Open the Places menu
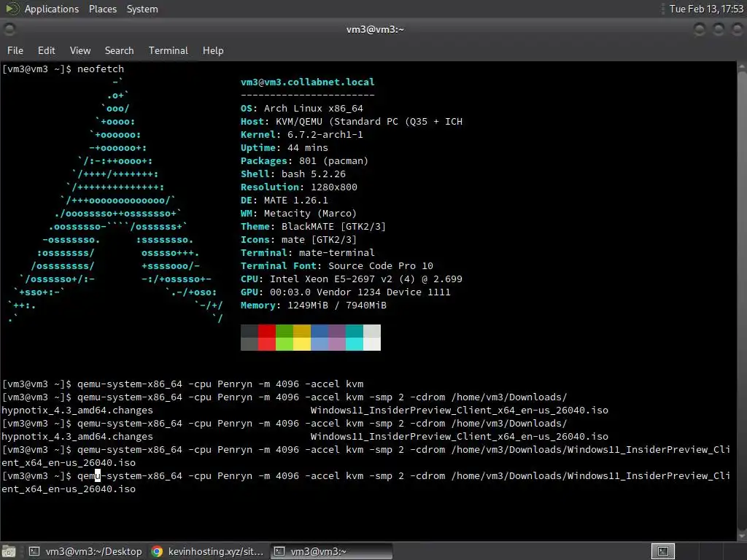The height and width of the screenshot is (560, 747). point(102,9)
